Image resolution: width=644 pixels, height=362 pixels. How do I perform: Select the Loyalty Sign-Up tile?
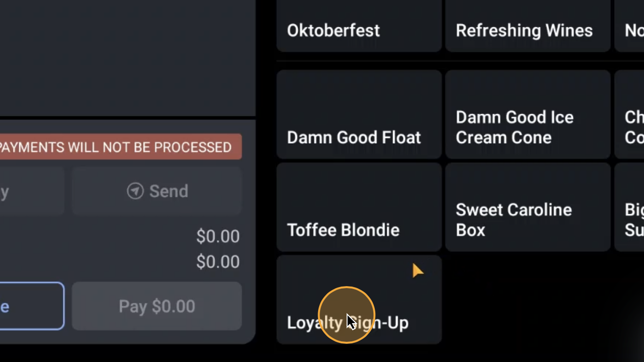(x=358, y=300)
